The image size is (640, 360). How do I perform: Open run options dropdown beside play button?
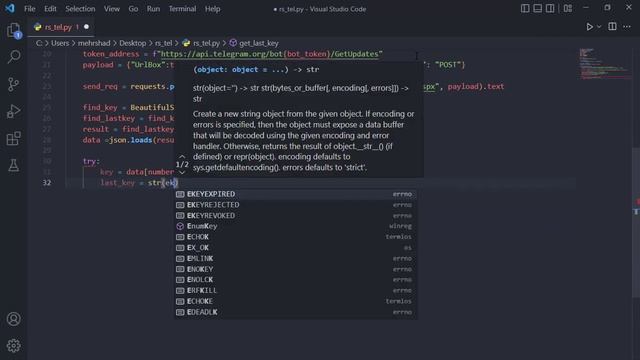point(599,27)
